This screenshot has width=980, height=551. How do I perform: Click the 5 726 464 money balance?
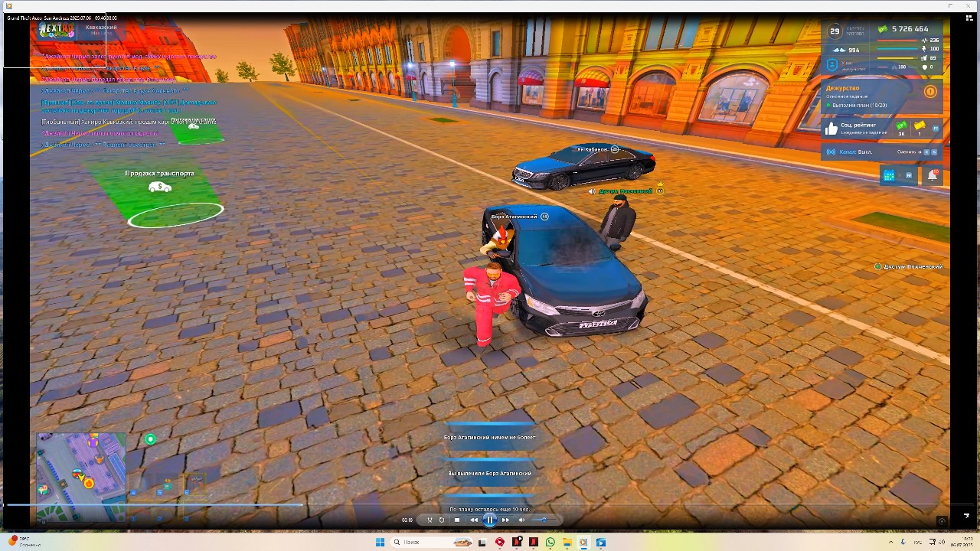pyautogui.click(x=910, y=29)
